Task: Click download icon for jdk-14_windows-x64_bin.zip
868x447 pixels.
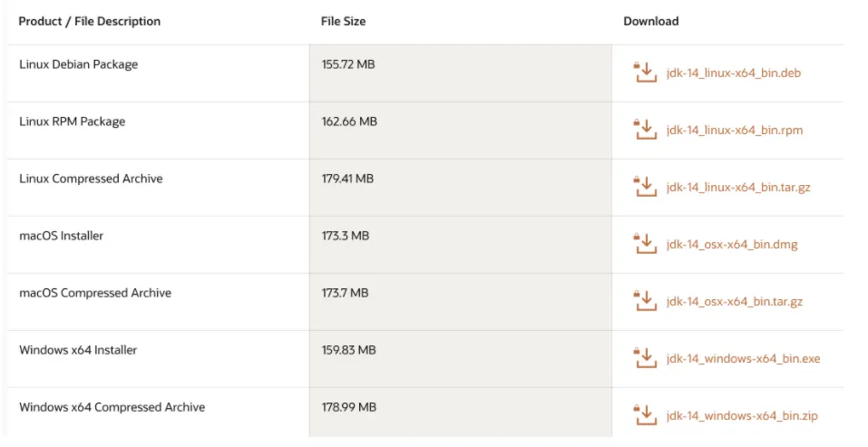Action: tap(644, 415)
